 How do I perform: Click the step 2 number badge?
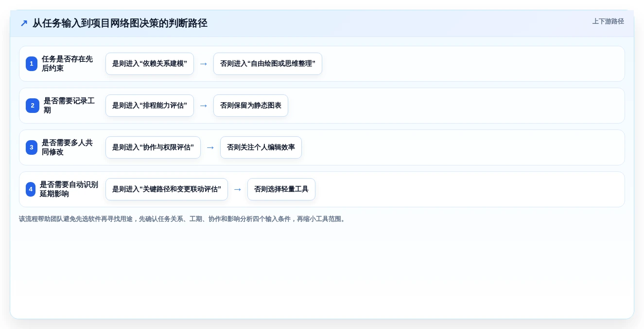(x=33, y=106)
